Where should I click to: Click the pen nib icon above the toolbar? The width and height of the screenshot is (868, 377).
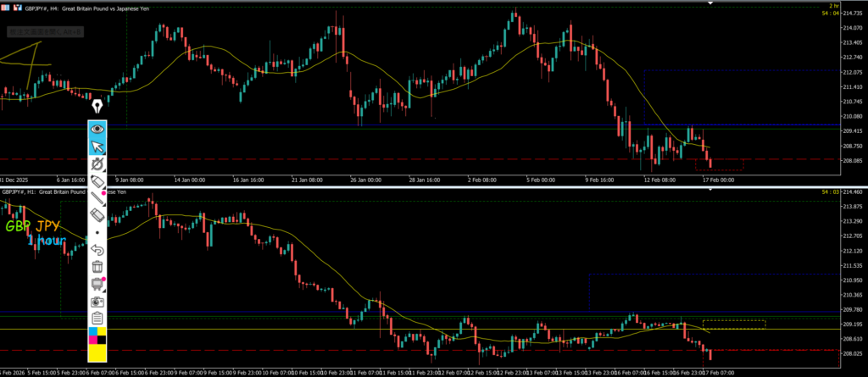tap(97, 106)
